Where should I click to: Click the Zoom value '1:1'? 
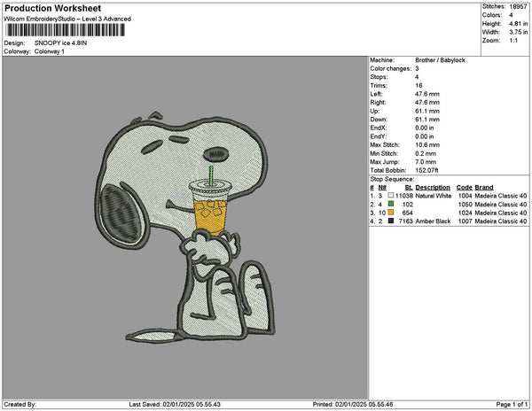coord(513,41)
